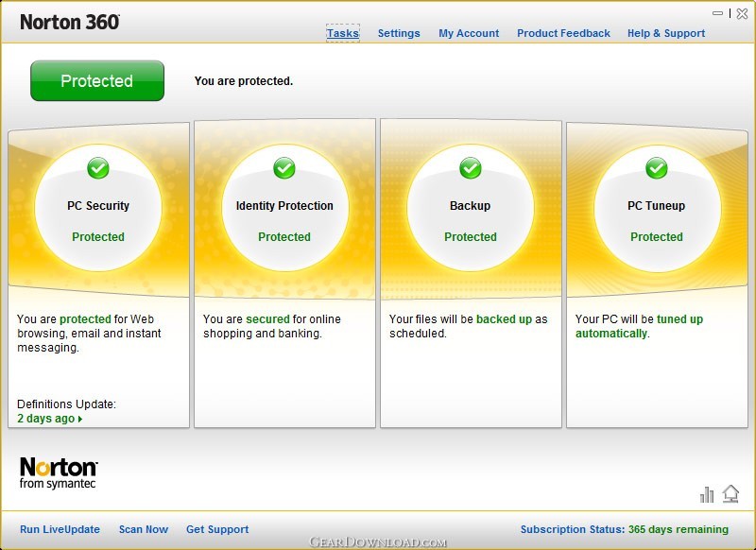The width and height of the screenshot is (756, 550).
Task: Click the 'You are protected.' status text
Action: (x=244, y=81)
